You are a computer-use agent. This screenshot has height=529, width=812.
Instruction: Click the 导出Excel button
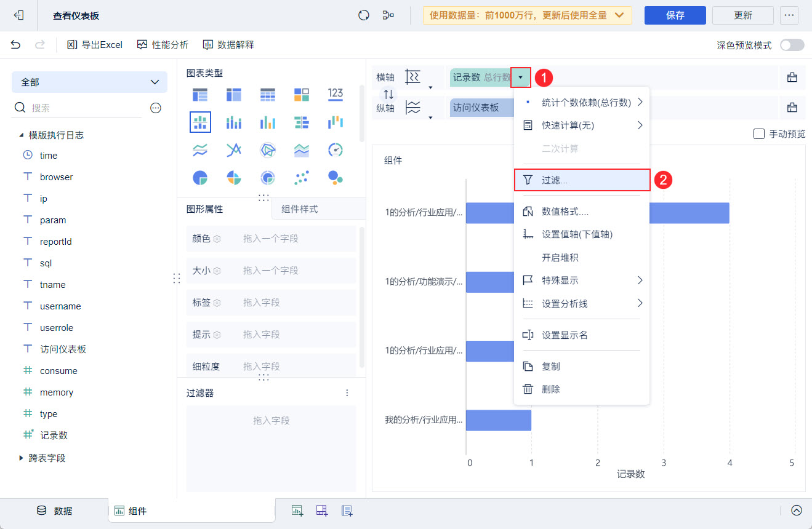95,45
